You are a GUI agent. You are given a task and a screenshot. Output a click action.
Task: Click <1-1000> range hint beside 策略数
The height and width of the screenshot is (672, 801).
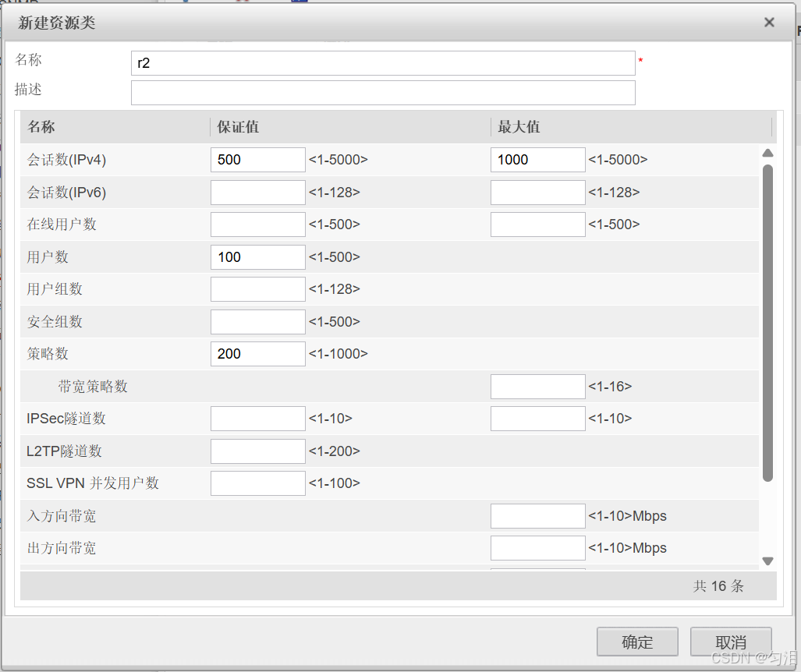338,354
